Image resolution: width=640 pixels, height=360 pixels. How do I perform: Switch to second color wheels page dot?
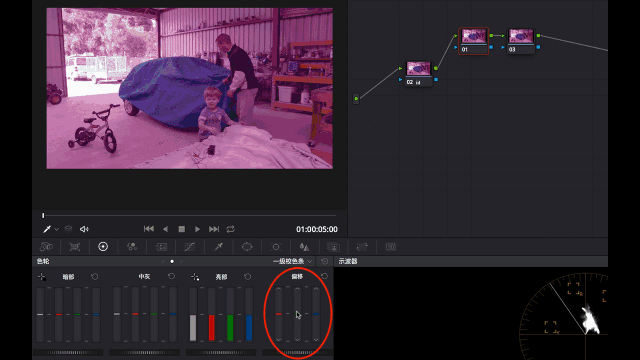[x=172, y=261]
